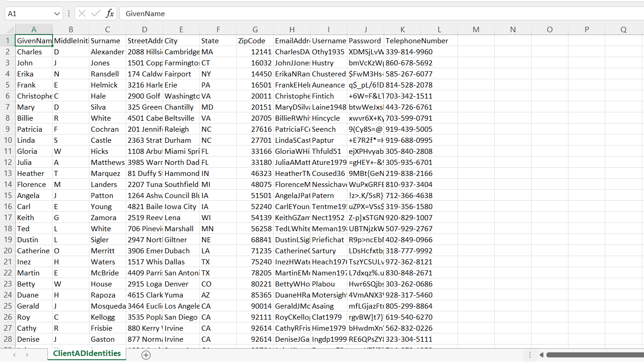This screenshot has width=644, height=362.
Task: Switch to the ClientADIdentities sheet tab
Action: (x=87, y=354)
